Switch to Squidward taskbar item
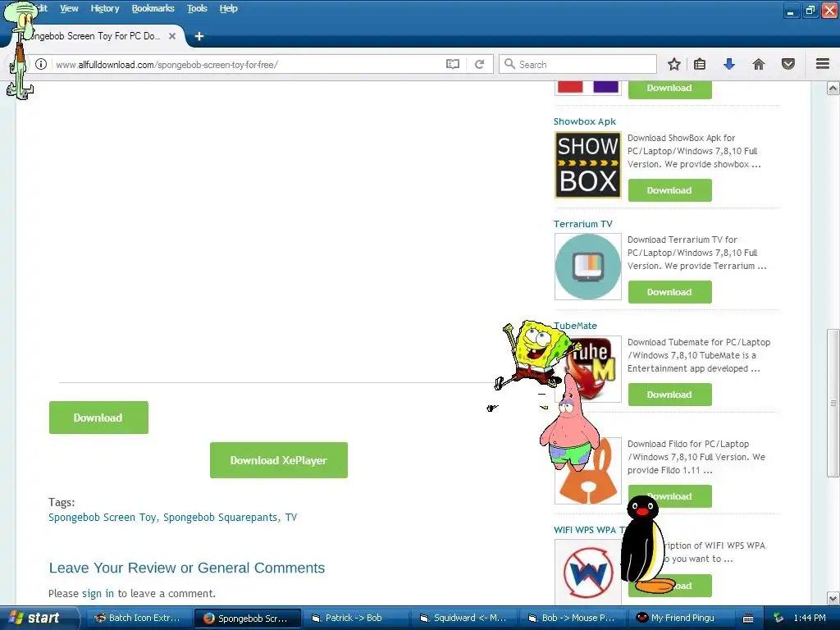The image size is (840, 630). tap(463, 618)
